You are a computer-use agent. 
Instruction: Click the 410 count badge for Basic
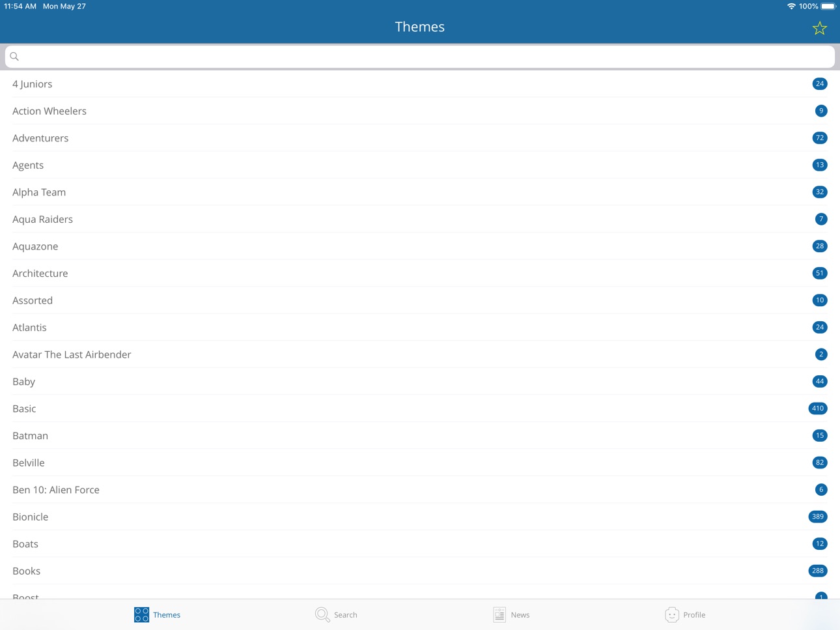(818, 408)
